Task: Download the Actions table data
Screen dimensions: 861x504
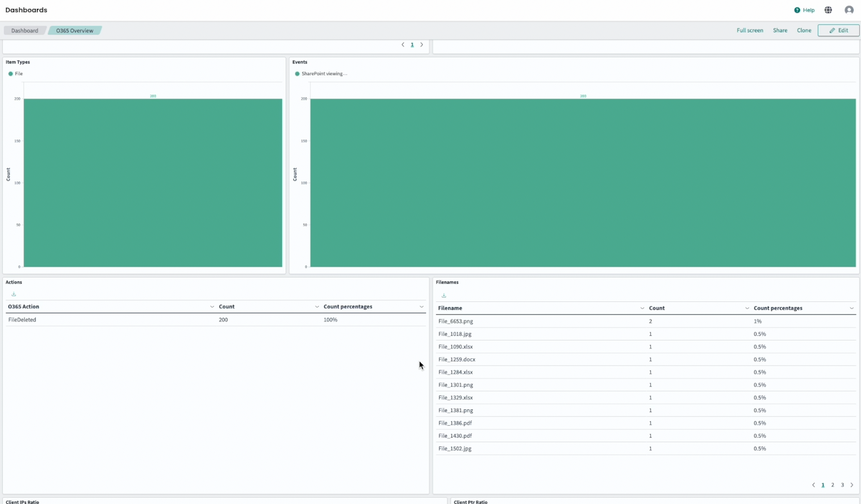Action: click(14, 294)
